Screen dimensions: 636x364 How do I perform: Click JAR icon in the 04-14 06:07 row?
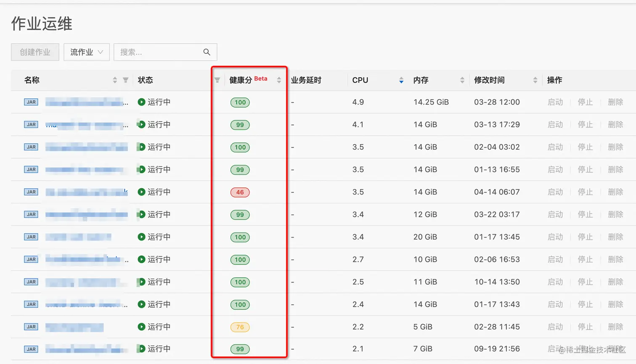[31, 192]
